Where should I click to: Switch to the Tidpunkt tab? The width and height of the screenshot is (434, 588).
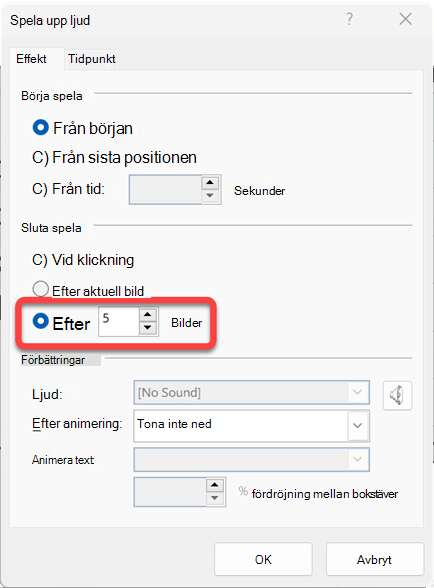[92, 59]
